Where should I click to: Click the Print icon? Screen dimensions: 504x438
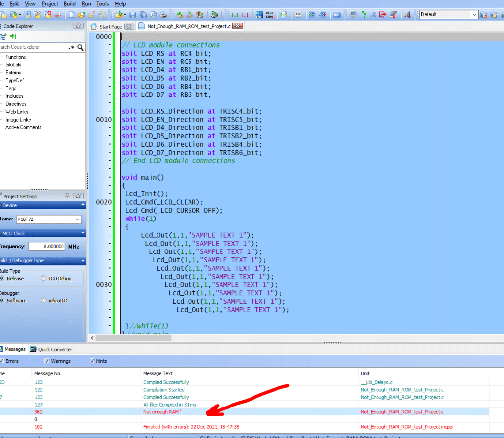[x=163, y=15]
